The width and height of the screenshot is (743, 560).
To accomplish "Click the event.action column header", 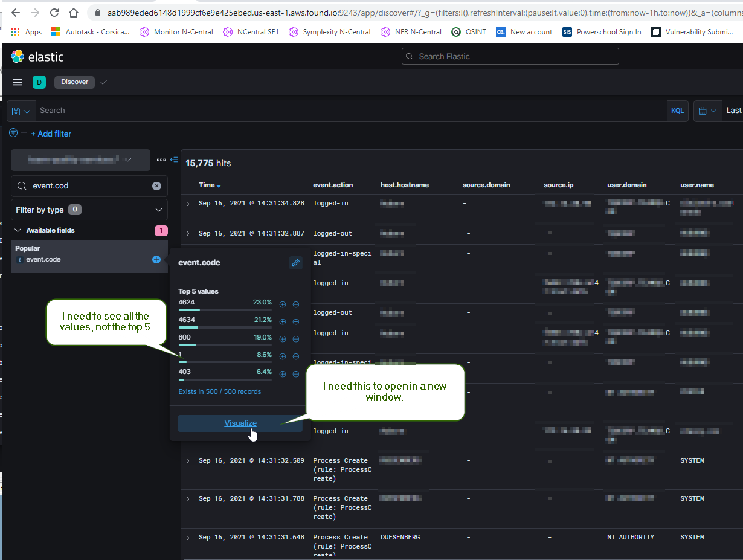I will 333,185.
